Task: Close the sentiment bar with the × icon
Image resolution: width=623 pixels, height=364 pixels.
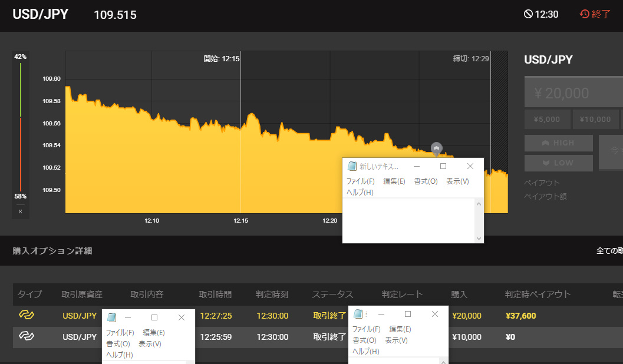Action: click(20, 211)
